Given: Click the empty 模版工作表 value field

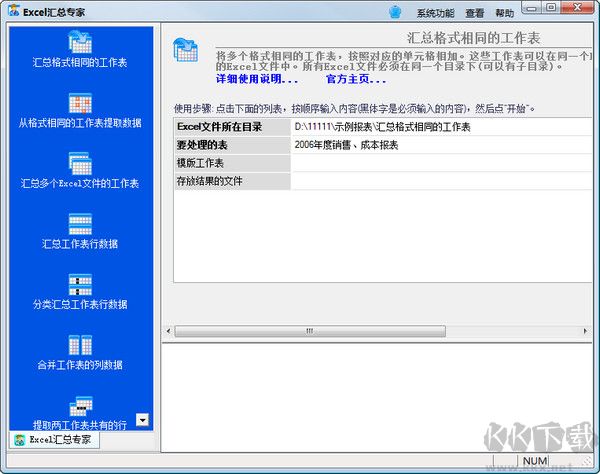Looking at the screenshot, I should tap(441, 163).
